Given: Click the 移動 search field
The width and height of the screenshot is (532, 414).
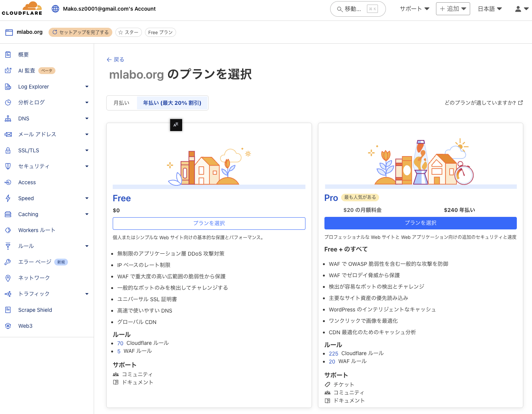Looking at the screenshot, I should [x=357, y=9].
